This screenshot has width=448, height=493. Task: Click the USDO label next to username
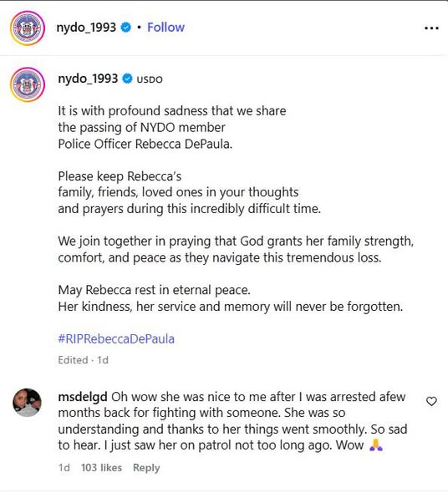150,79
